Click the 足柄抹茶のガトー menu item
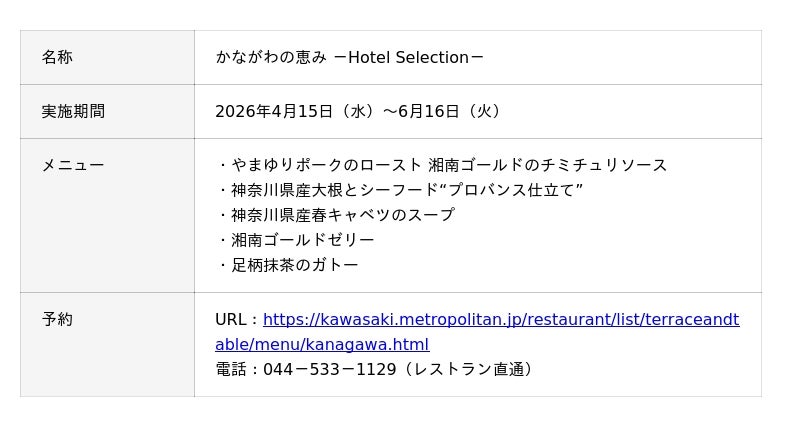 click(x=295, y=265)
